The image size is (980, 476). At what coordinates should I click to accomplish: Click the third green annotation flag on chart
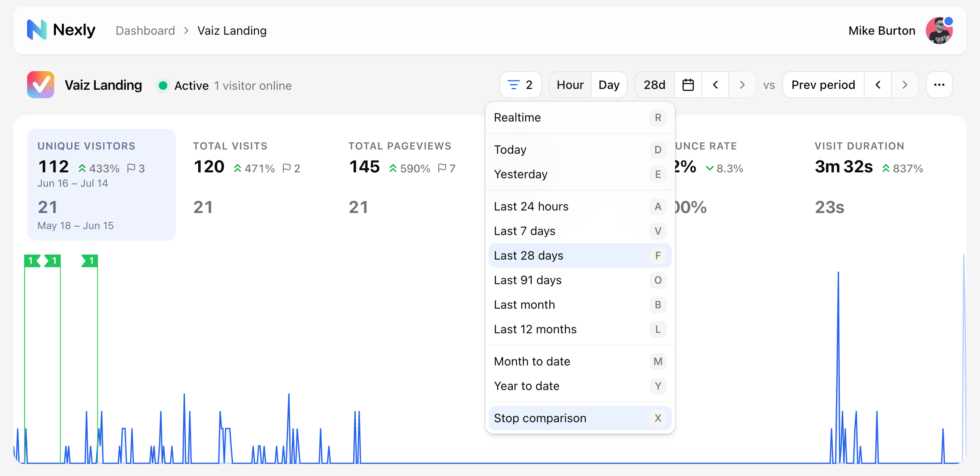90,261
